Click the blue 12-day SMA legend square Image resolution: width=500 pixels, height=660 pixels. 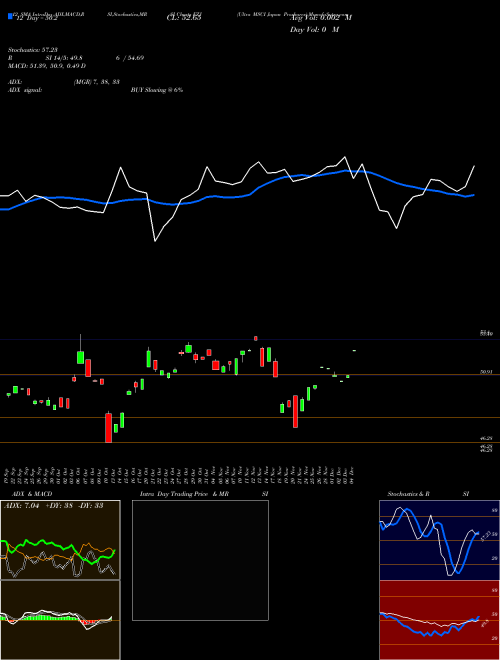tap(10, 16)
